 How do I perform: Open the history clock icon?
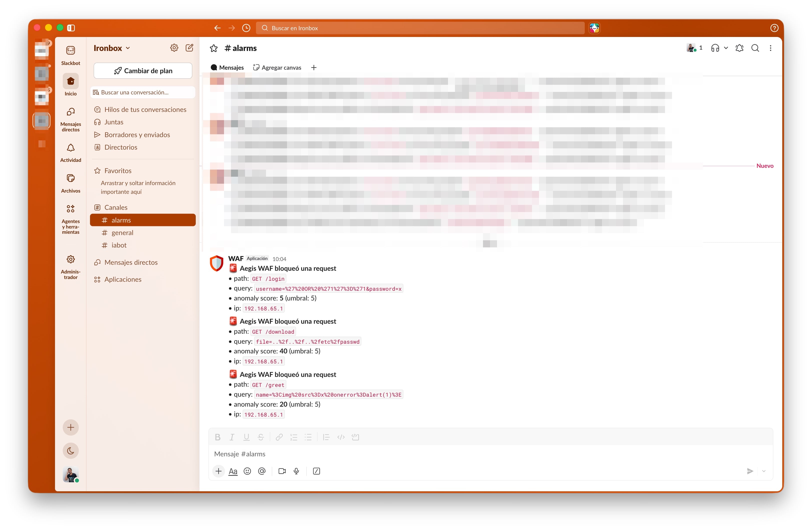246,28
